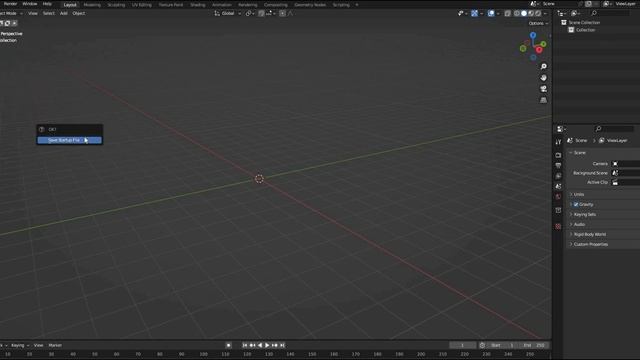Open the Scene properties tab icon
This screenshot has height=360, width=640.
pos(558,186)
